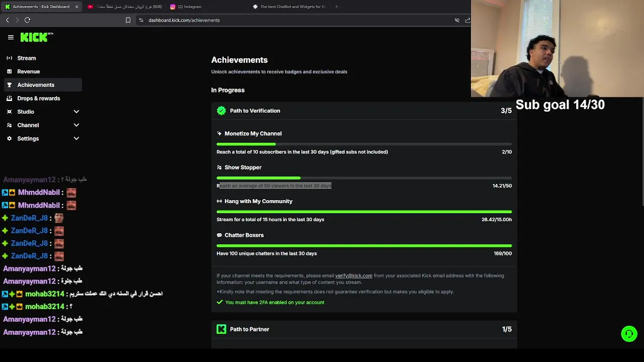
Task: Click the Path to Partner Kick icon
Action: click(221, 329)
